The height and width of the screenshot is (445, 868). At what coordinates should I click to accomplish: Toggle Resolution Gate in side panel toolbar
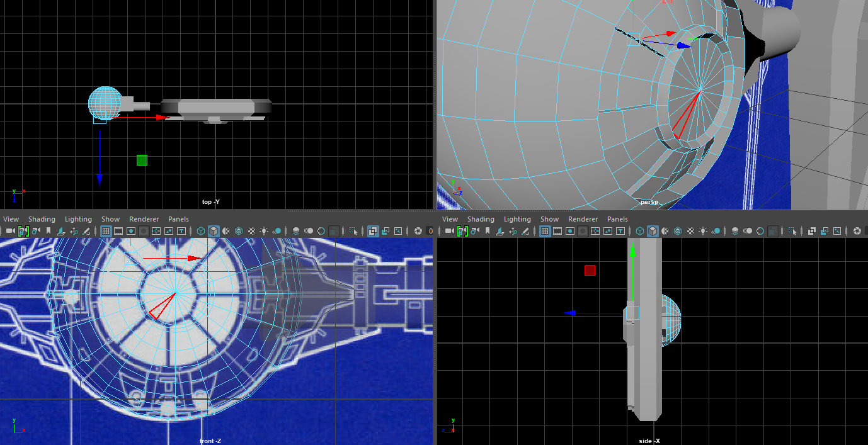[570, 231]
